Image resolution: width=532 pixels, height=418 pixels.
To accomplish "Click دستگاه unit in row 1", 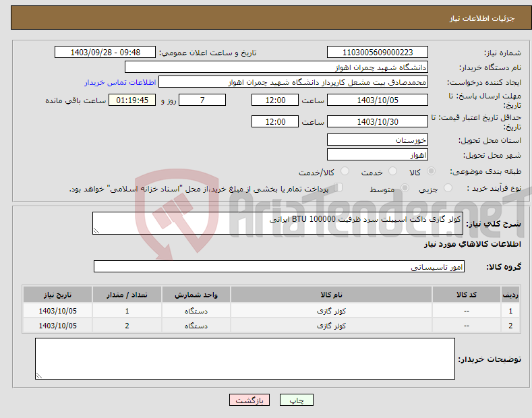I will (196, 311).
